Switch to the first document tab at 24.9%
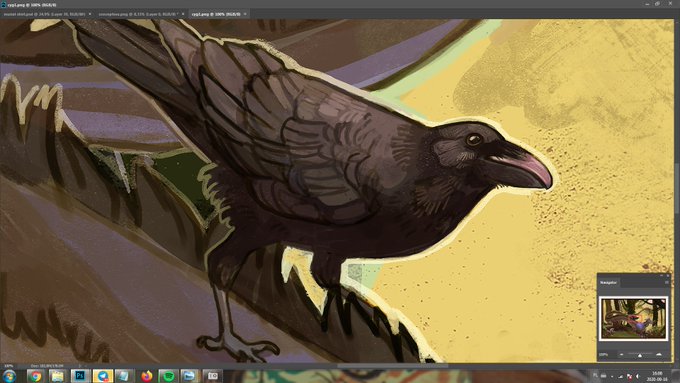The image size is (680, 383). (44, 14)
